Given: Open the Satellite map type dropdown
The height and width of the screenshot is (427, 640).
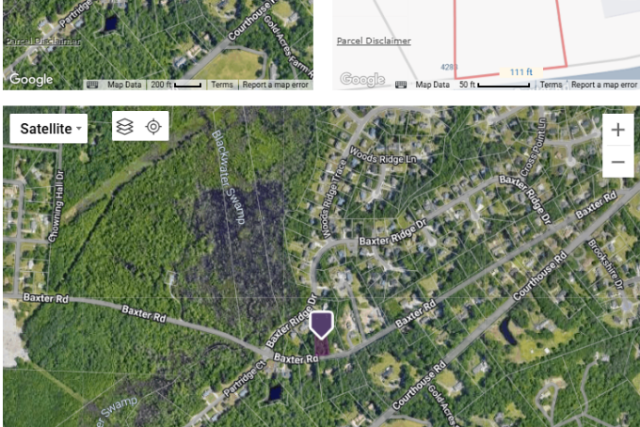Looking at the screenshot, I should click(49, 129).
